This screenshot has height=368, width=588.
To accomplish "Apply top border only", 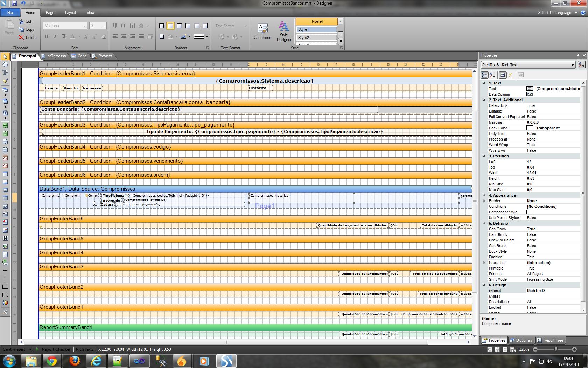I will coord(179,26).
